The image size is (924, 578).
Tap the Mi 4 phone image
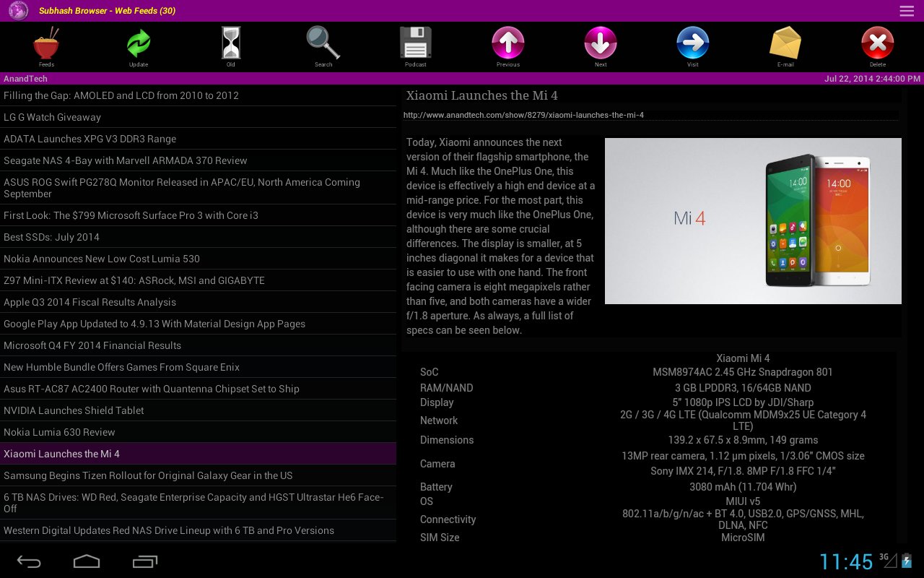tap(753, 221)
